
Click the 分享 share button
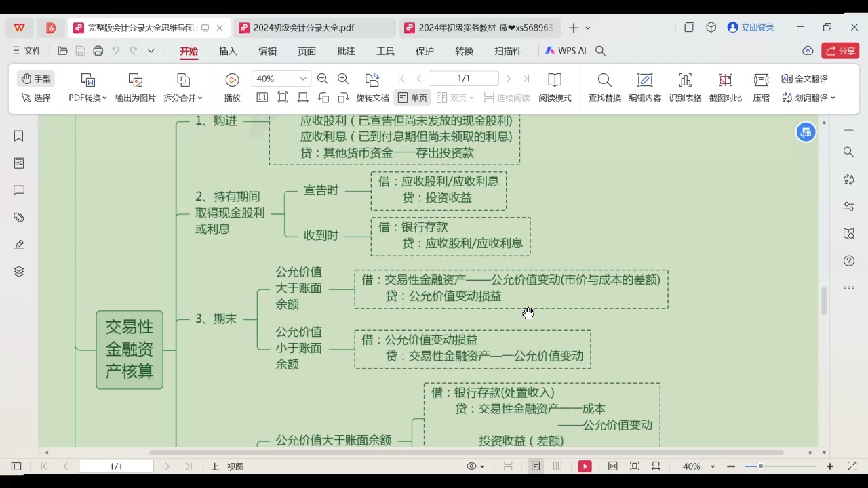(x=840, y=51)
